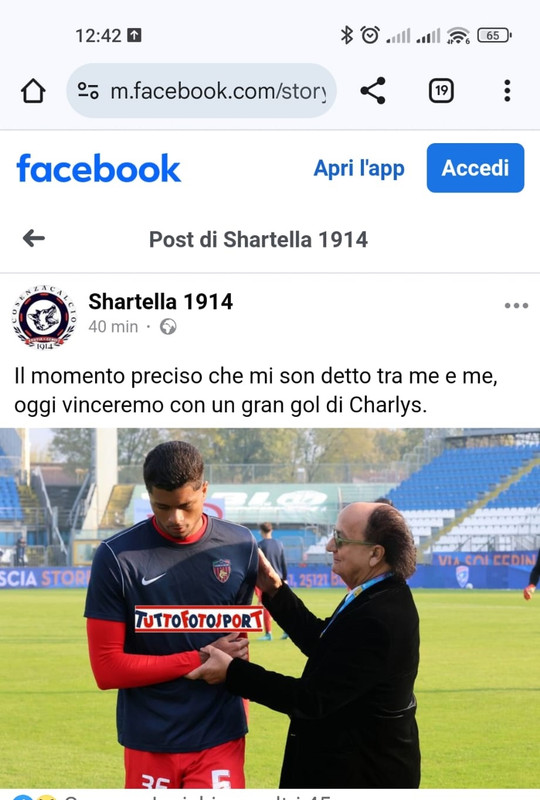Tap the browser home icon
The height and width of the screenshot is (800, 540).
(33, 91)
